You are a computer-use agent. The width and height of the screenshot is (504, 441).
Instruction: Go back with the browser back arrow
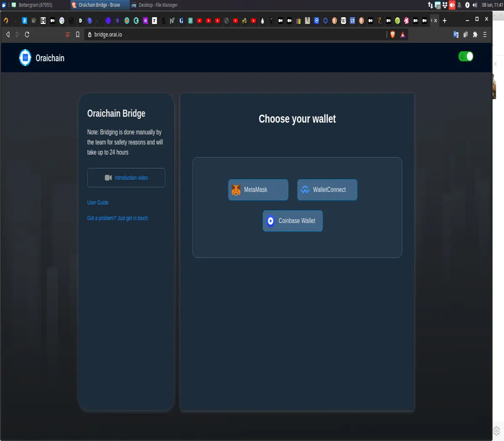(x=8, y=34)
